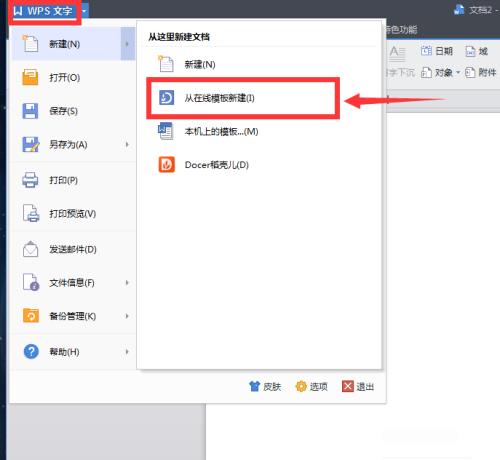Click the 本机上的模板 document icon

pyautogui.click(x=166, y=131)
